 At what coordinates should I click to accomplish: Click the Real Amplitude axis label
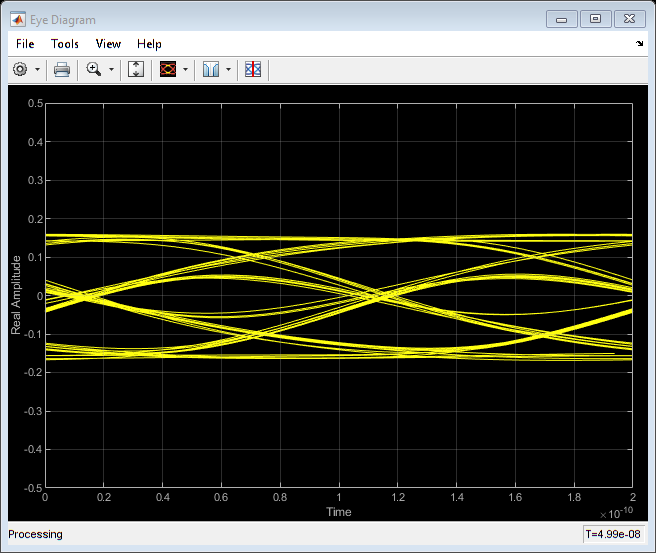[16, 295]
